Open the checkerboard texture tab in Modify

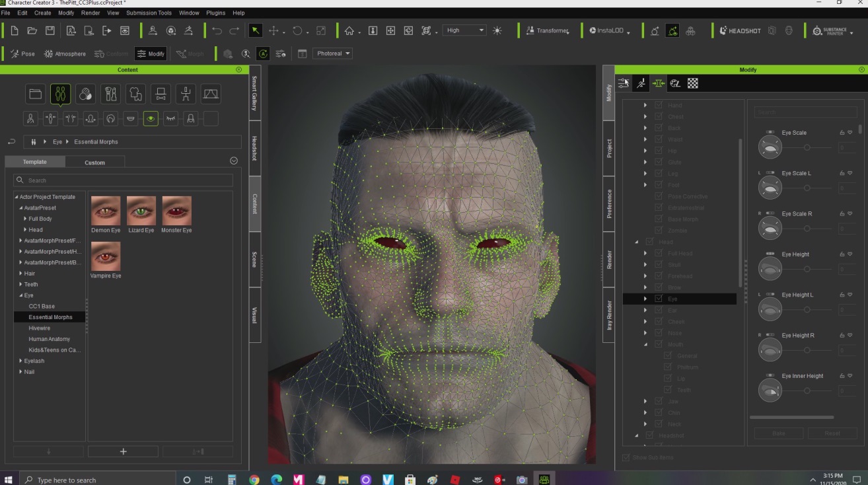pyautogui.click(x=692, y=83)
